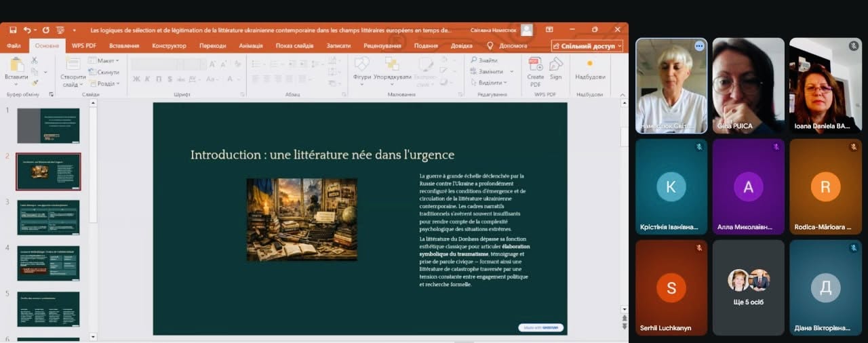
Task: Justify the paragraph text
Action: [x=290, y=79]
